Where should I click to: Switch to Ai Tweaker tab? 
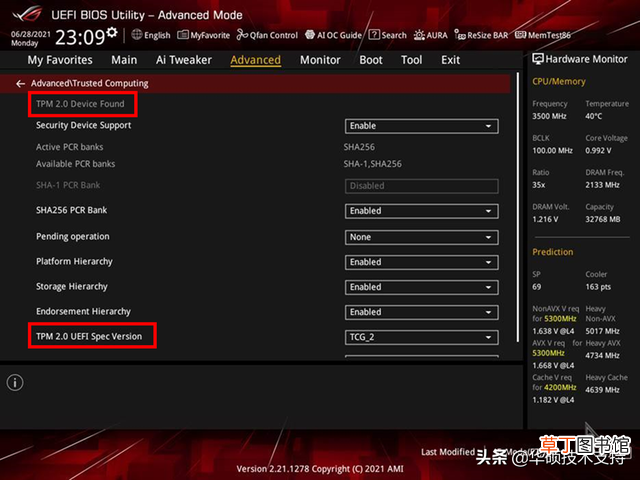pyautogui.click(x=184, y=60)
